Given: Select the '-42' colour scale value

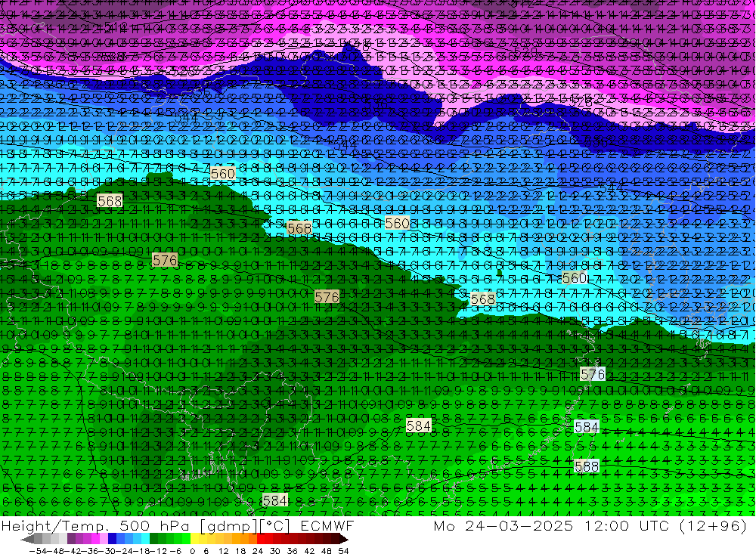Looking at the screenshot, I should pyautogui.click(x=73, y=551).
